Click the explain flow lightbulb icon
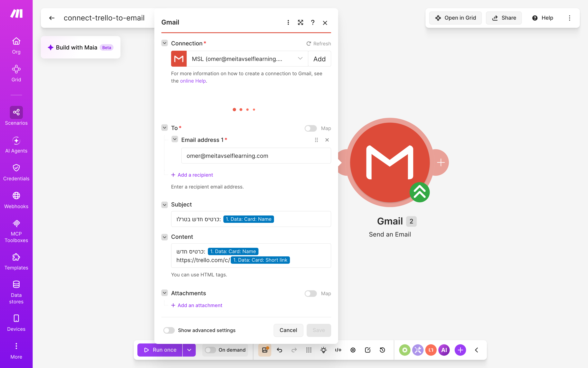This screenshot has height=368, width=588. [323, 350]
